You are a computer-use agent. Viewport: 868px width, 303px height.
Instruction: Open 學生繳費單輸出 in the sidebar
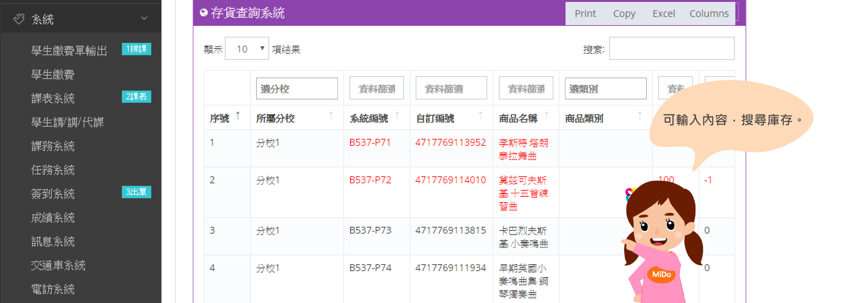click(69, 50)
